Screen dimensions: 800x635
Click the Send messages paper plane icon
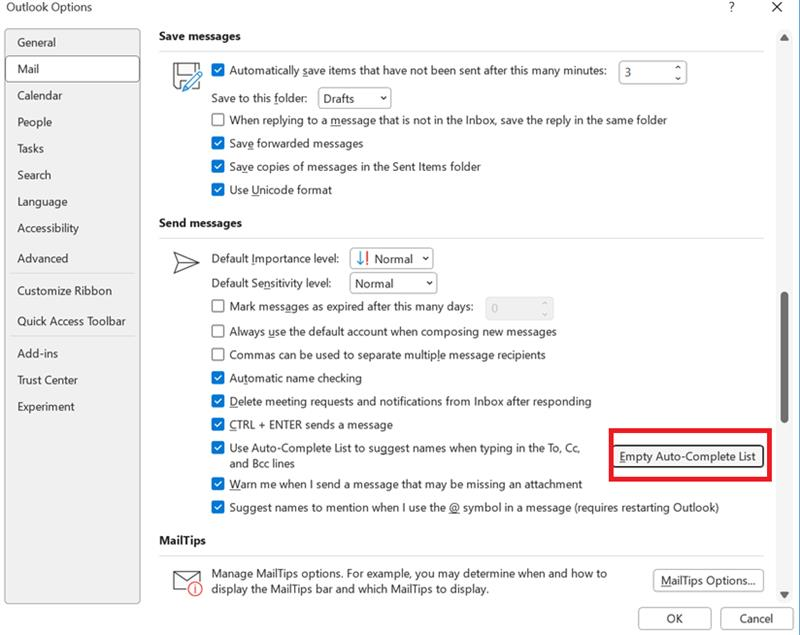186,262
